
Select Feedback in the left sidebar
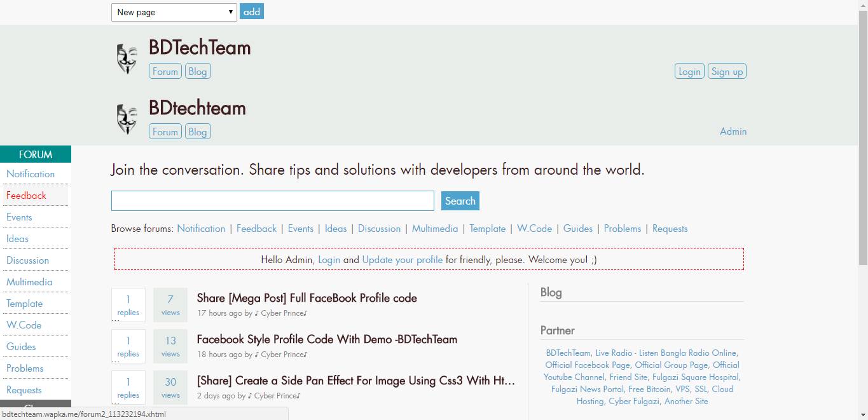pyautogui.click(x=34, y=196)
